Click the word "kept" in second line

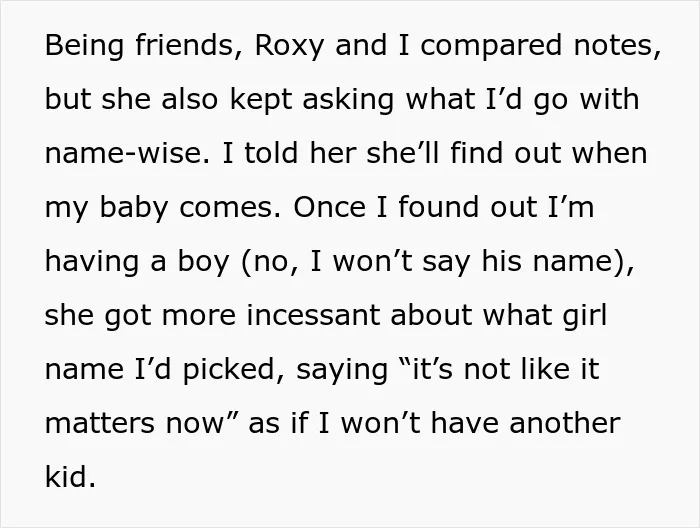point(260,99)
